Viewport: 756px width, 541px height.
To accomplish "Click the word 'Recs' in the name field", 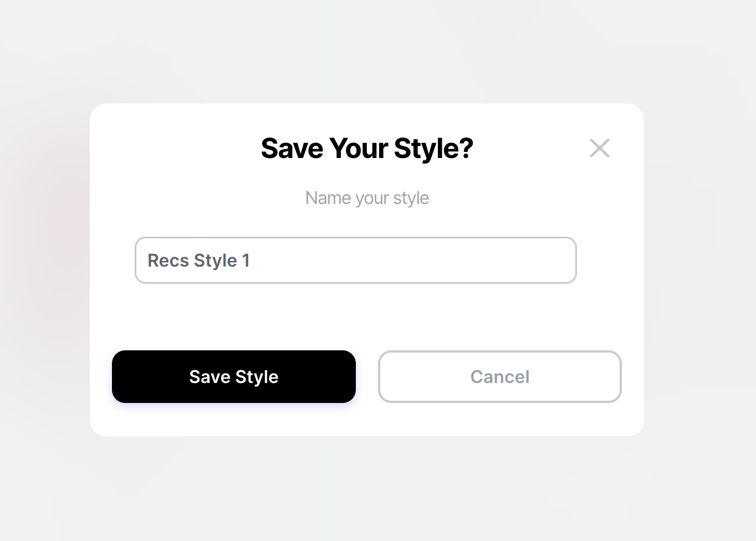I will pyautogui.click(x=168, y=261).
